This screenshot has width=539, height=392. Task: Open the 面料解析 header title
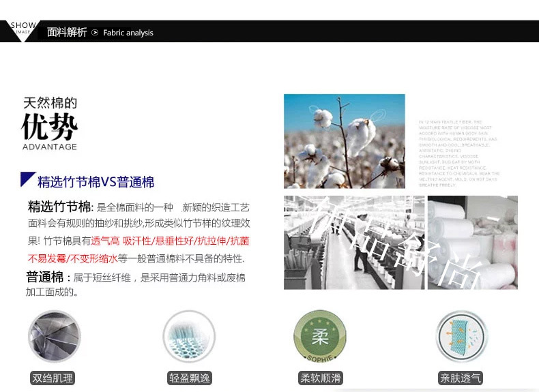click(x=67, y=33)
